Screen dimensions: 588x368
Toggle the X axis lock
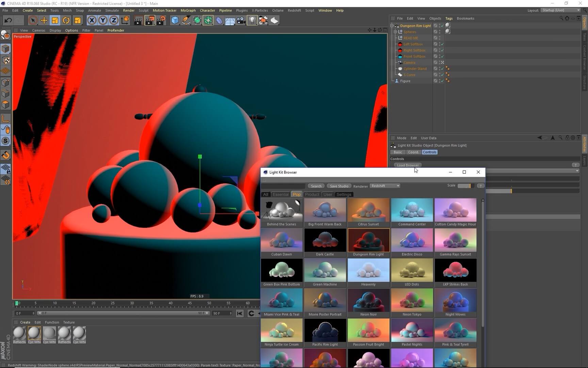pyautogui.click(x=92, y=20)
